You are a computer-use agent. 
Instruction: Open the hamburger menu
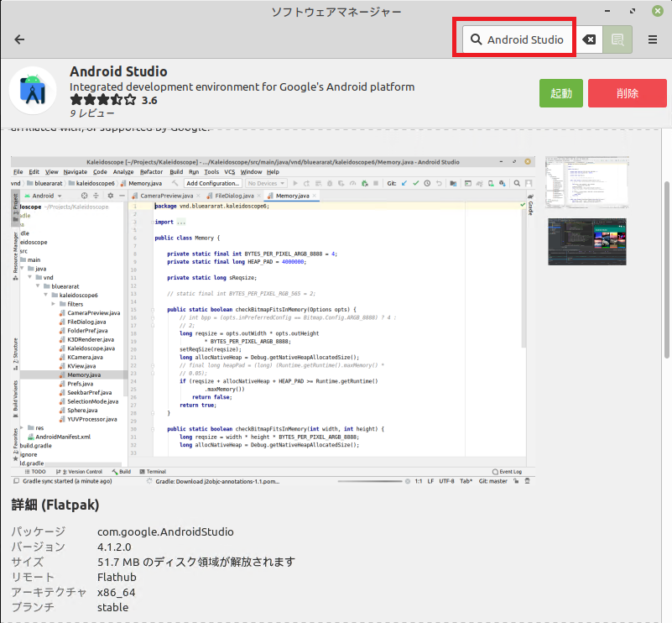653,39
